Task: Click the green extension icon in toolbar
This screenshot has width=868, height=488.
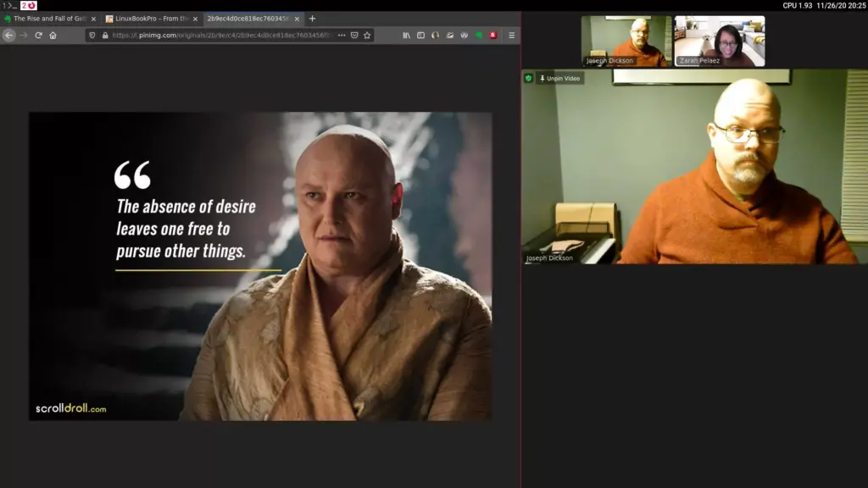Action: [478, 35]
